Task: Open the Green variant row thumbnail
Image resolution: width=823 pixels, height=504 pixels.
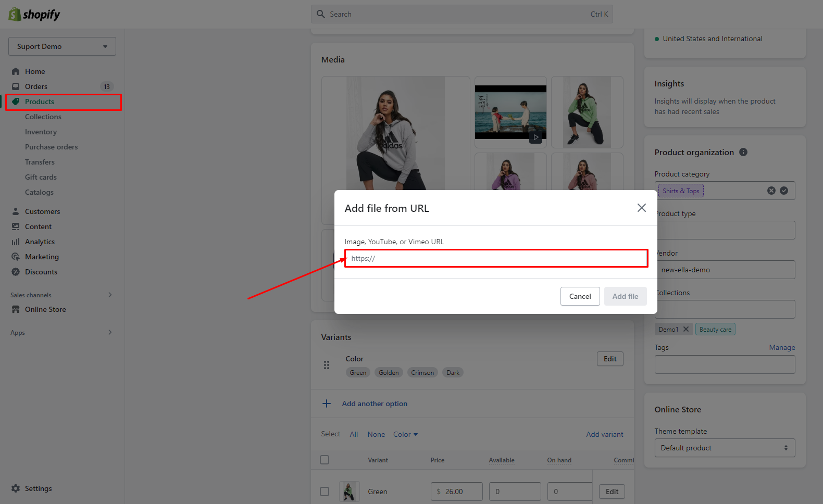Action: coord(350,492)
